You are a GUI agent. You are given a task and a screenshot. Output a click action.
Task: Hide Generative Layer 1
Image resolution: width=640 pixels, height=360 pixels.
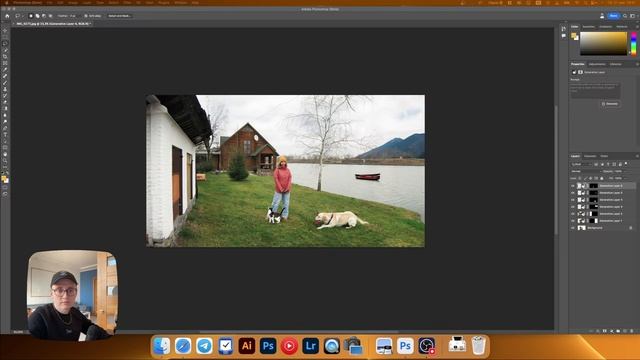573,221
